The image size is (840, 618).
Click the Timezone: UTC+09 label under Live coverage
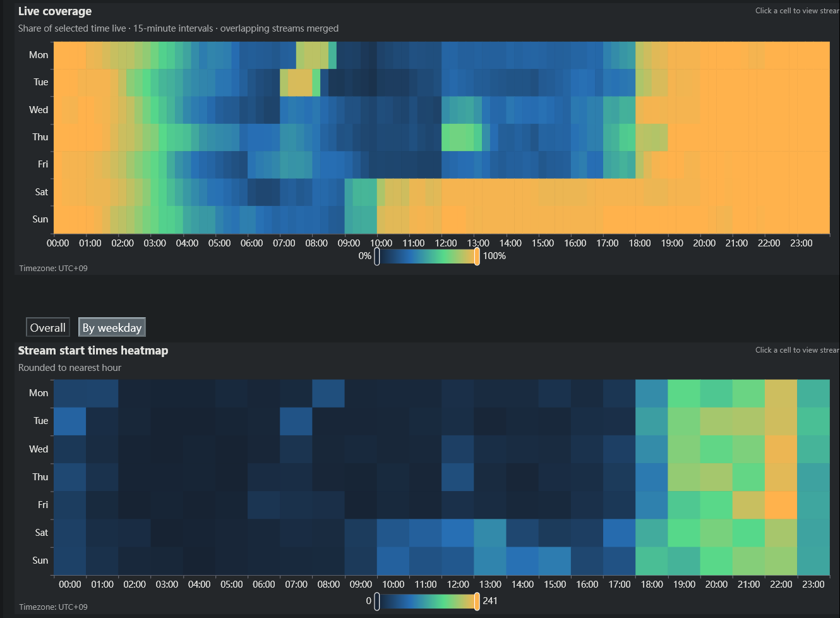point(54,269)
